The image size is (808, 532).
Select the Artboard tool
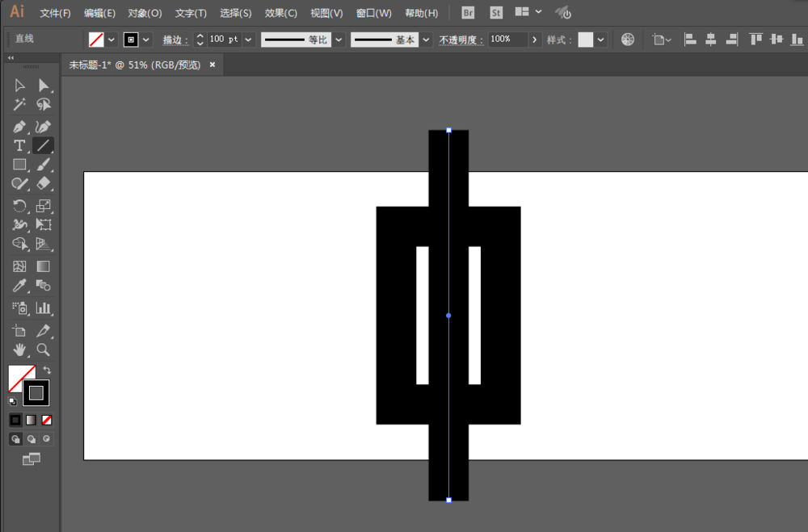tap(19, 331)
